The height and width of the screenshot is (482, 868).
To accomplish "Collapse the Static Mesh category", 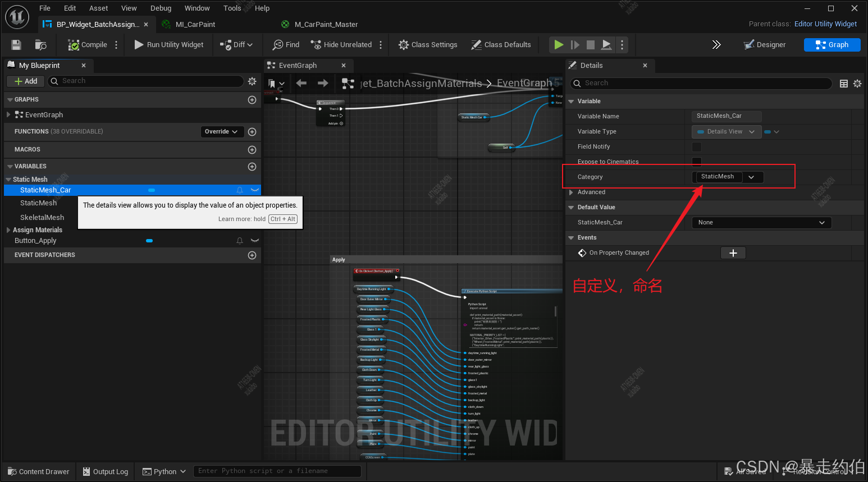I will 8,180.
